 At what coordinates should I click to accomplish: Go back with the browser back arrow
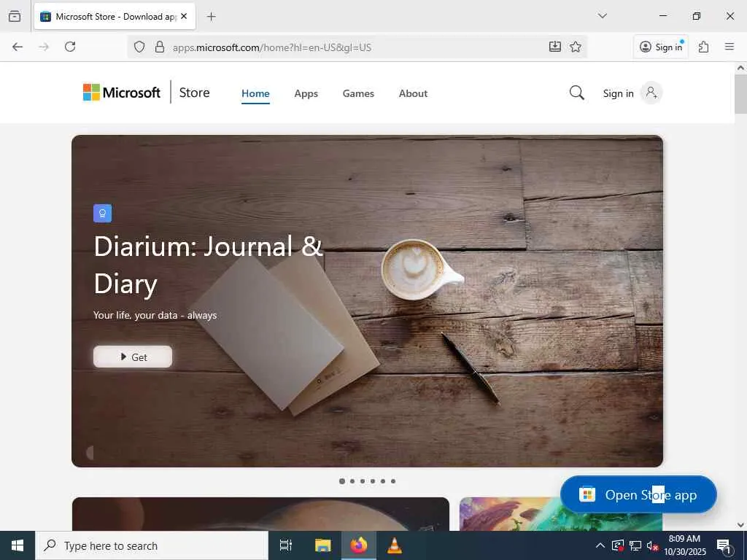pos(18,47)
